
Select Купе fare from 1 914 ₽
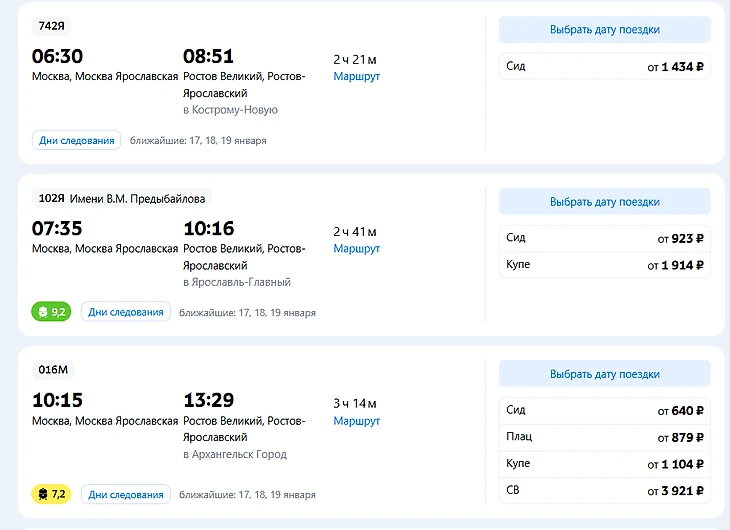[604, 265]
